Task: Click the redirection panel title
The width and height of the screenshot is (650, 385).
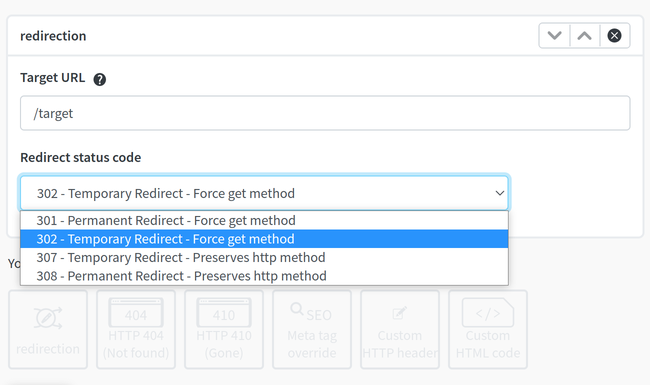Action: [x=53, y=36]
